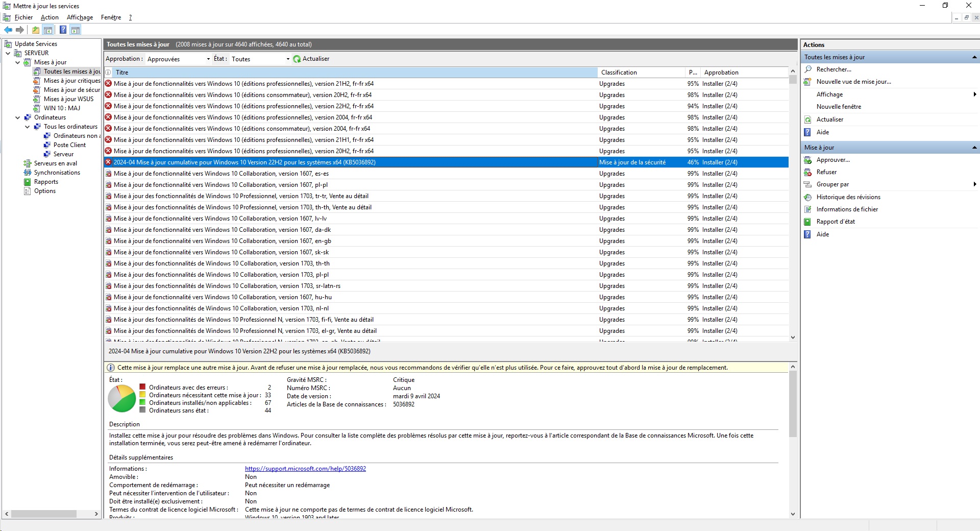Image resolution: width=980 pixels, height=531 pixels.
Task: Click the Up one level folder icon
Action: [x=36, y=30]
